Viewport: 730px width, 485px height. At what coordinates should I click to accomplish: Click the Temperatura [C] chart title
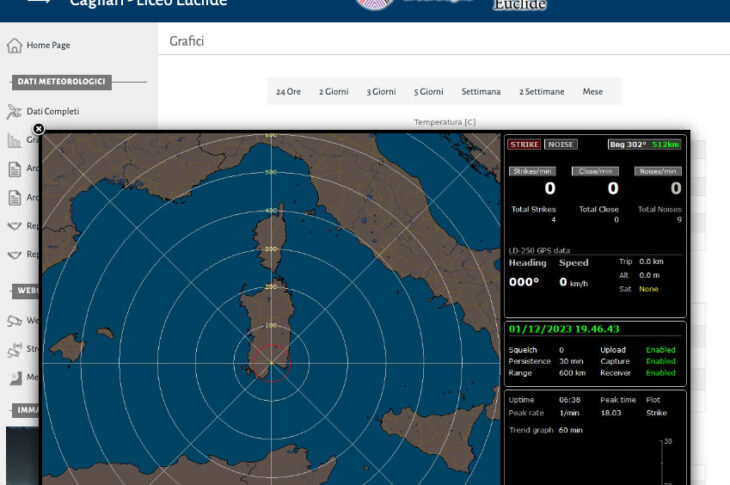445,122
